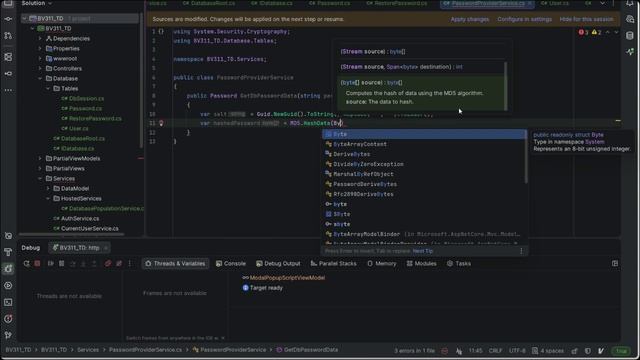Toggle the read-only lock in status bar
This screenshot has height=360, width=640.
pyautogui.click(x=574, y=351)
